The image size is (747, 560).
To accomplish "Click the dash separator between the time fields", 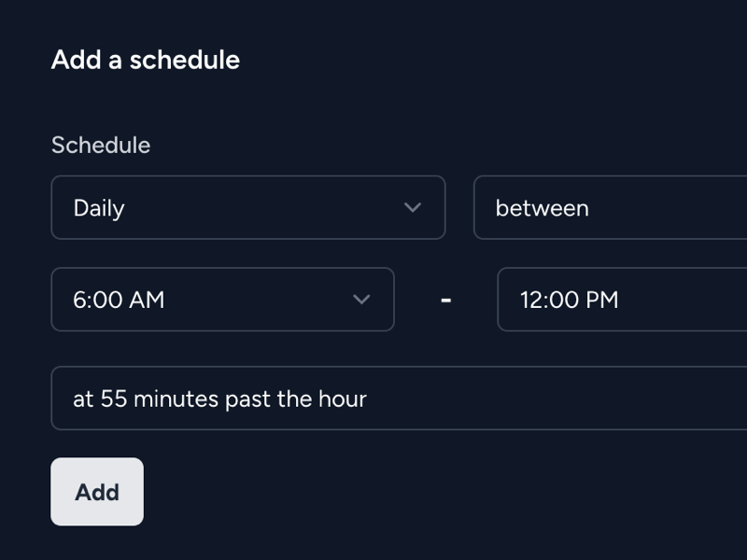I will click(446, 300).
